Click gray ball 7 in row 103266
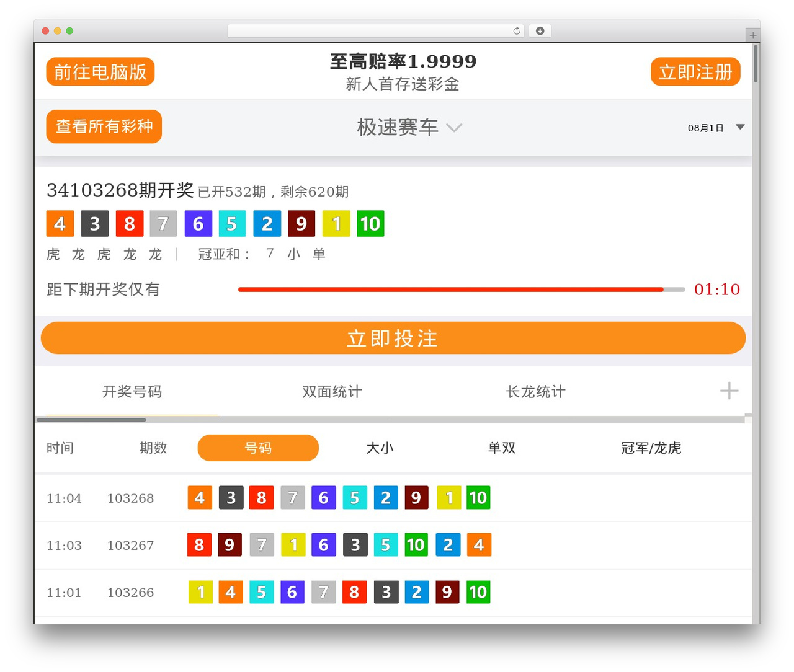The height and width of the screenshot is (672, 794). 324,592
